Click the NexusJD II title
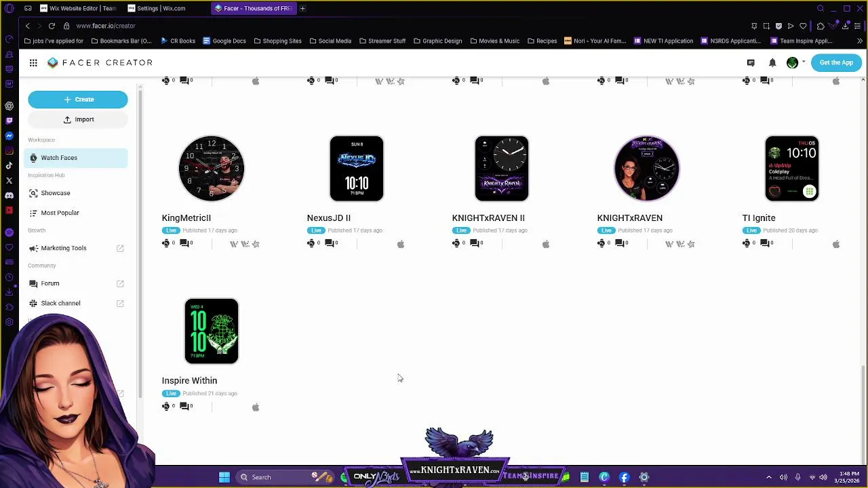 coord(329,218)
